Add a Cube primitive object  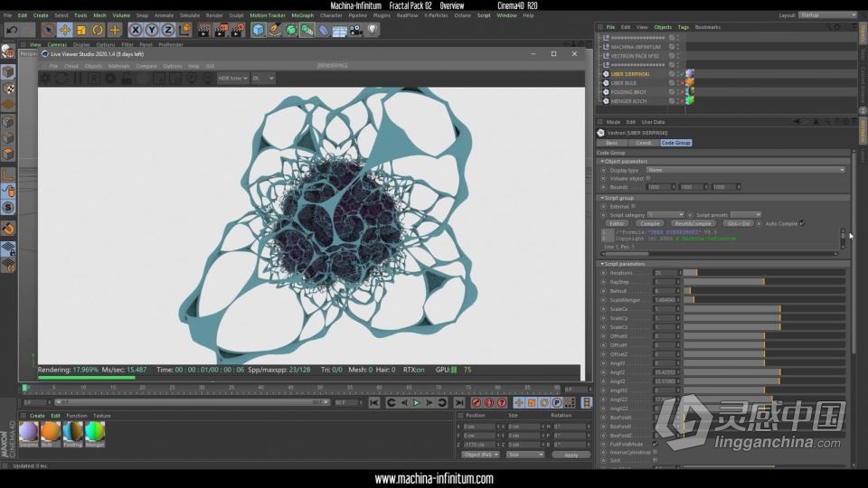coord(258,30)
